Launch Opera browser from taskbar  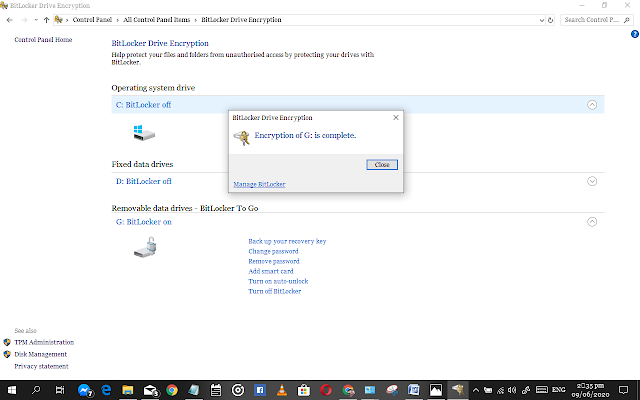326,390
